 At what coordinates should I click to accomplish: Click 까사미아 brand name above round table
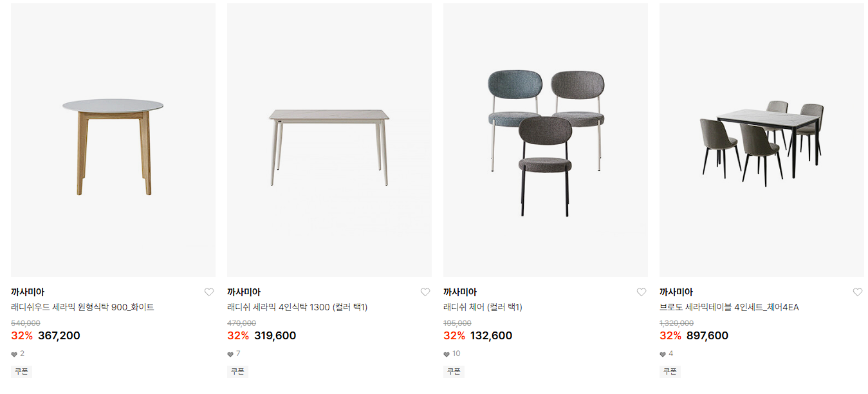(x=28, y=292)
